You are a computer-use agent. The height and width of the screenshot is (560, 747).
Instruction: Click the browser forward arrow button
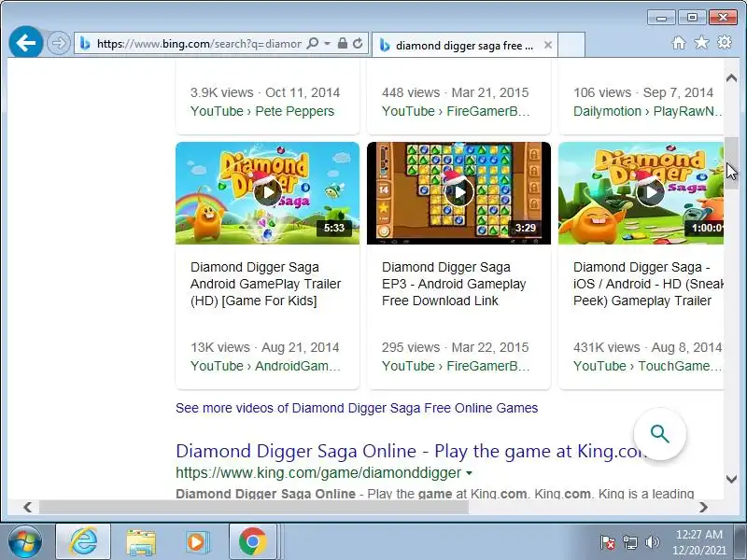click(59, 43)
